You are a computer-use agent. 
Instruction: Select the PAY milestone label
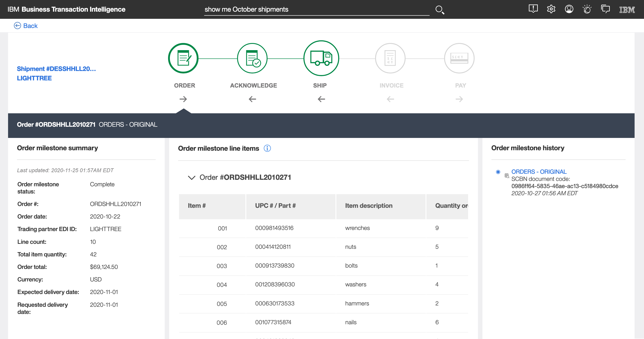tap(460, 86)
